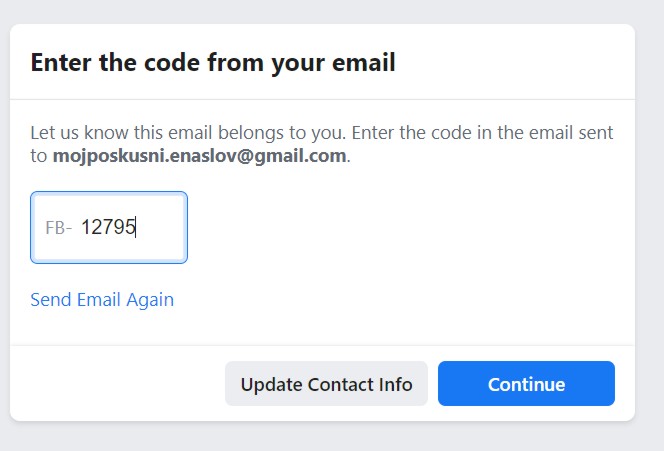Click the typed code 12795

(108, 227)
